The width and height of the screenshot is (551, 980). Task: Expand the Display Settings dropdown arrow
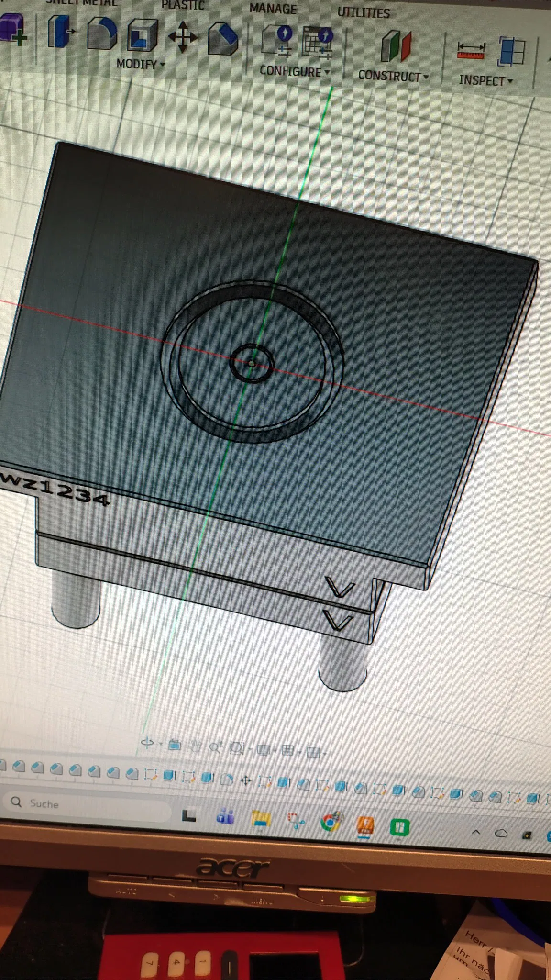(275, 750)
